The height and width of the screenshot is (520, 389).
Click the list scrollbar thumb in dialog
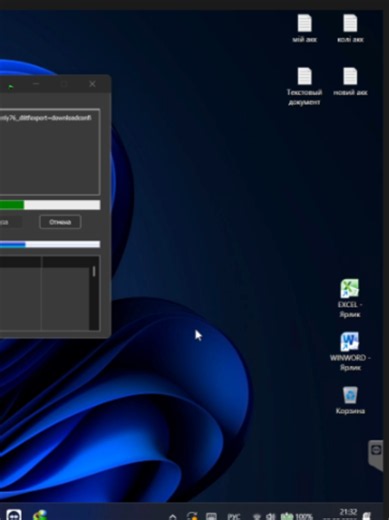coord(94,271)
